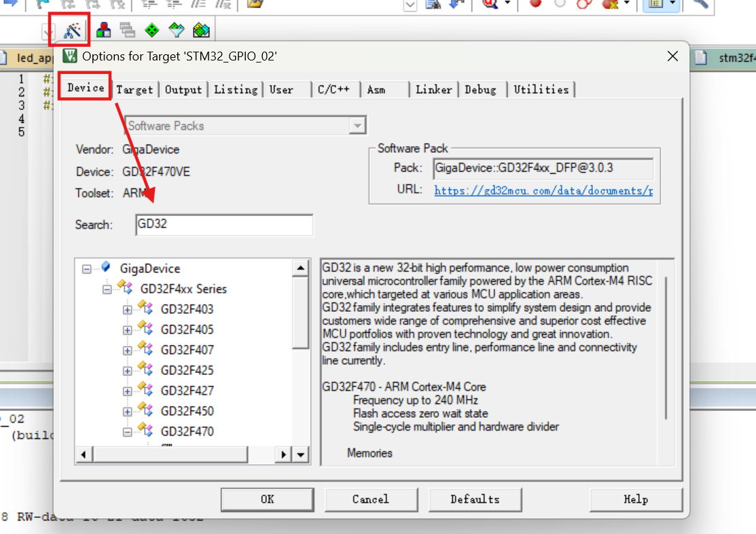Click the icon beside GD32F427
The width and height of the screenshot is (756, 534).
(x=145, y=389)
